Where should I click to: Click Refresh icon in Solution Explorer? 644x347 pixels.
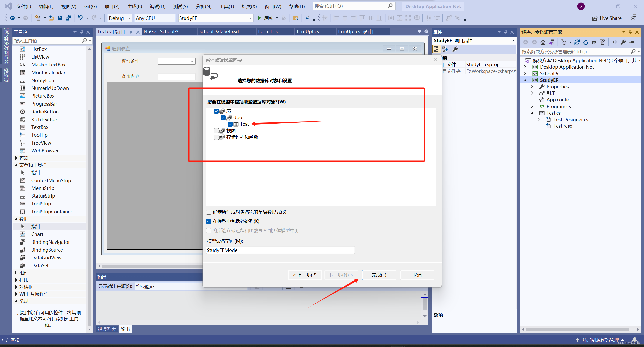[585, 42]
